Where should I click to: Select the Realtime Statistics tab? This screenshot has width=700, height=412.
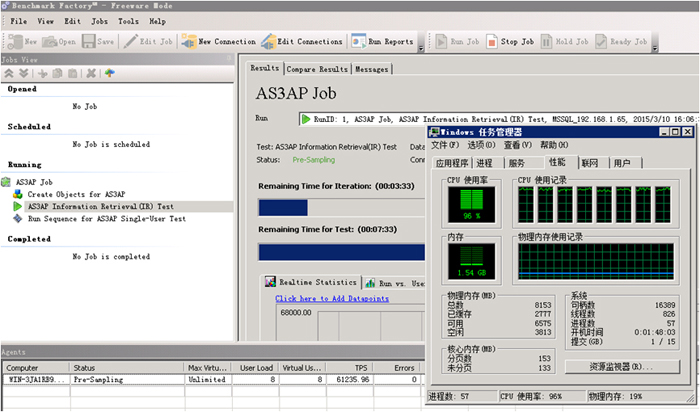pos(312,282)
